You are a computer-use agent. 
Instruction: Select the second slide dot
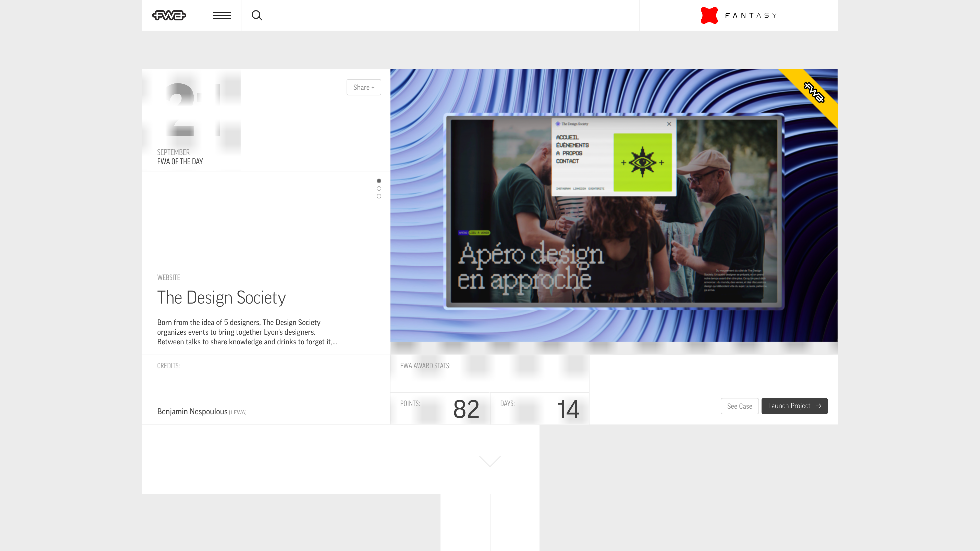point(379,189)
